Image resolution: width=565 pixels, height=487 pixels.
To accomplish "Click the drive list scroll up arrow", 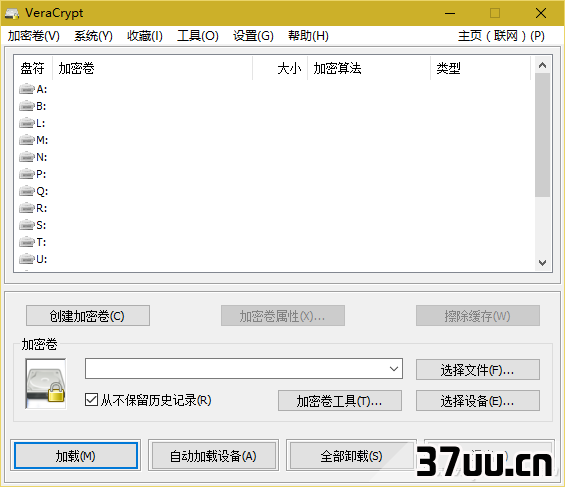I will 542,65.
